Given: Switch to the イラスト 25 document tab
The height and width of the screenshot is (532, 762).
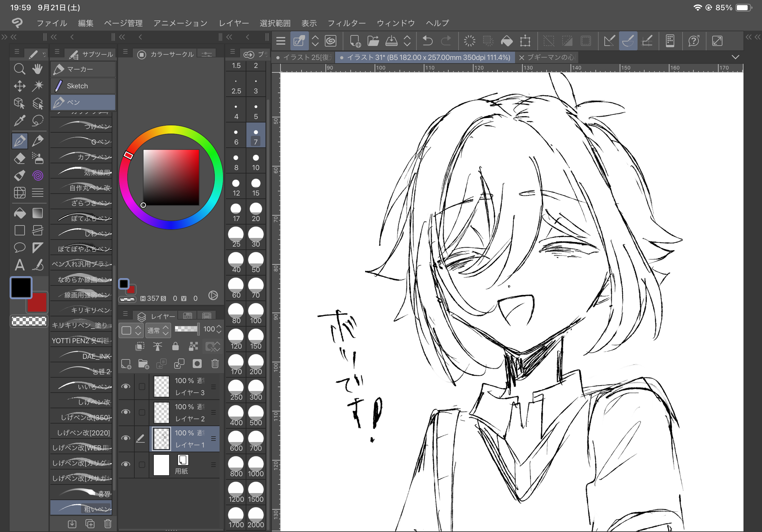Looking at the screenshot, I should tap(303, 57).
